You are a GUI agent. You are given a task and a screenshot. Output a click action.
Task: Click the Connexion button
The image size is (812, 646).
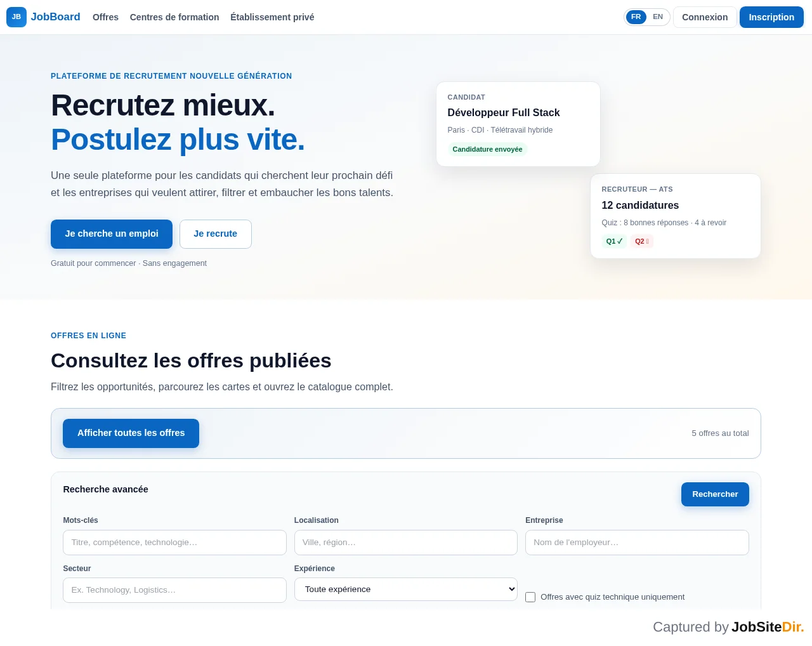pos(705,17)
